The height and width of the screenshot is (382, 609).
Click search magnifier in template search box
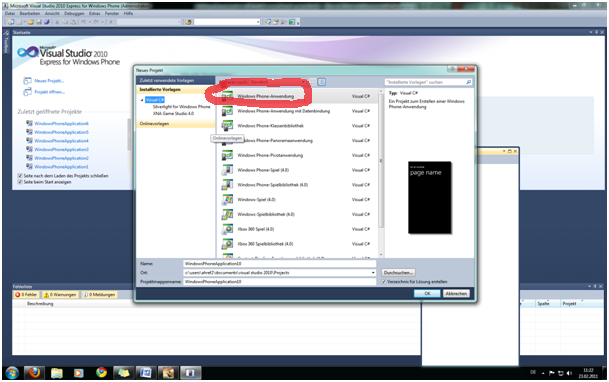point(468,82)
